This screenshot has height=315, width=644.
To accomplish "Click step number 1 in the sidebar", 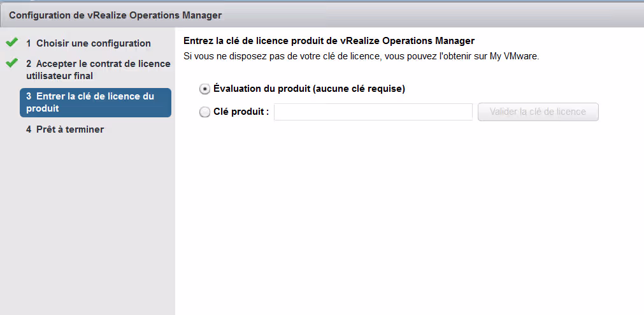I will coord(29,43).
